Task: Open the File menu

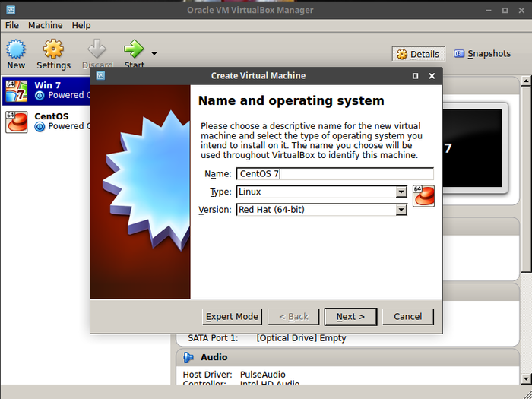Action: coord(12,25)
